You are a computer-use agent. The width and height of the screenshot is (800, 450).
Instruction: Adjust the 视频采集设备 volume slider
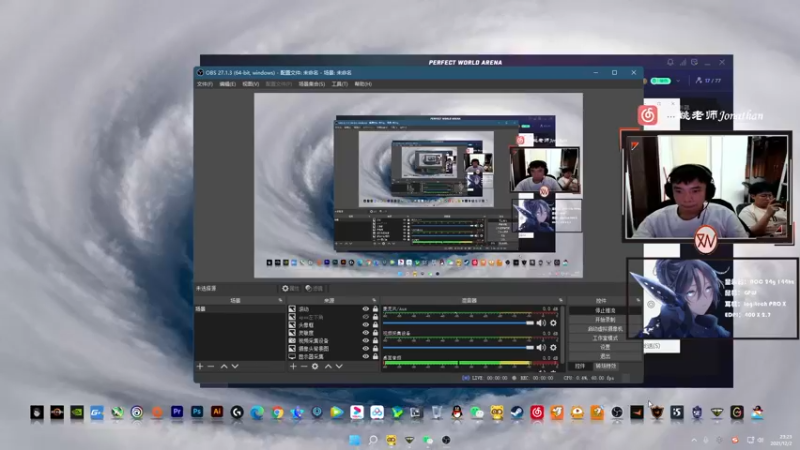(458, 347)
